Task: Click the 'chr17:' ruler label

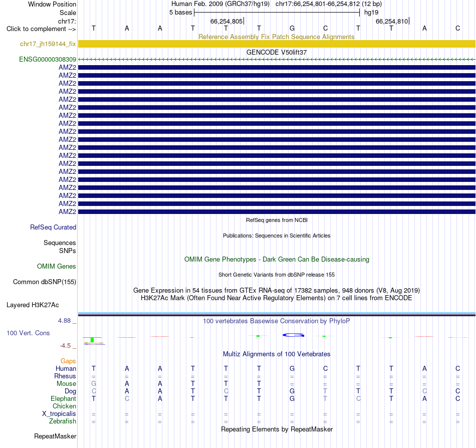Action: point(67,21)
